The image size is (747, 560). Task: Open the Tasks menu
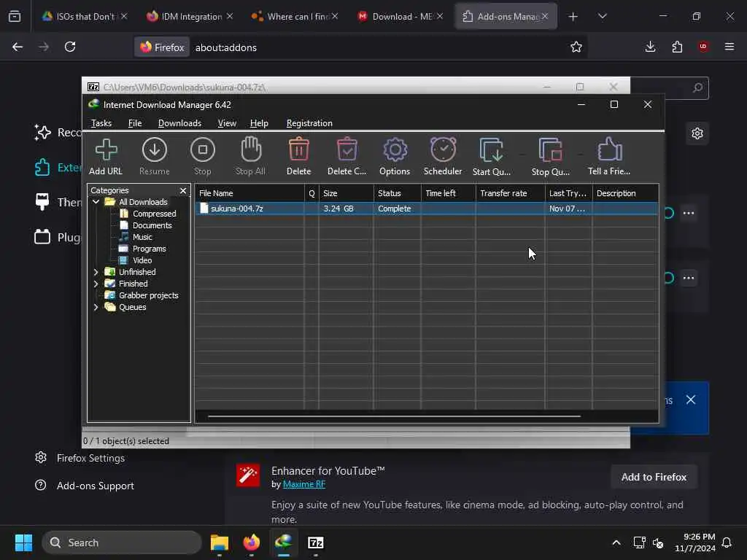tap(101, 123)
